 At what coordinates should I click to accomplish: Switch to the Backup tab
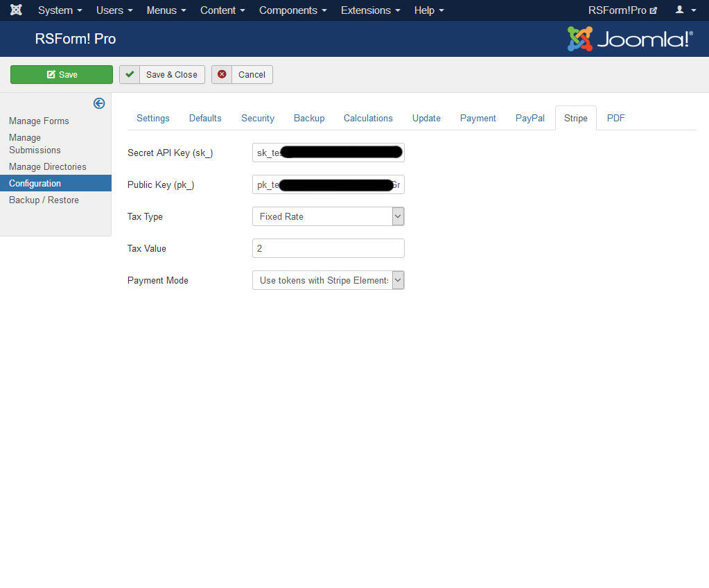point(309,118)
